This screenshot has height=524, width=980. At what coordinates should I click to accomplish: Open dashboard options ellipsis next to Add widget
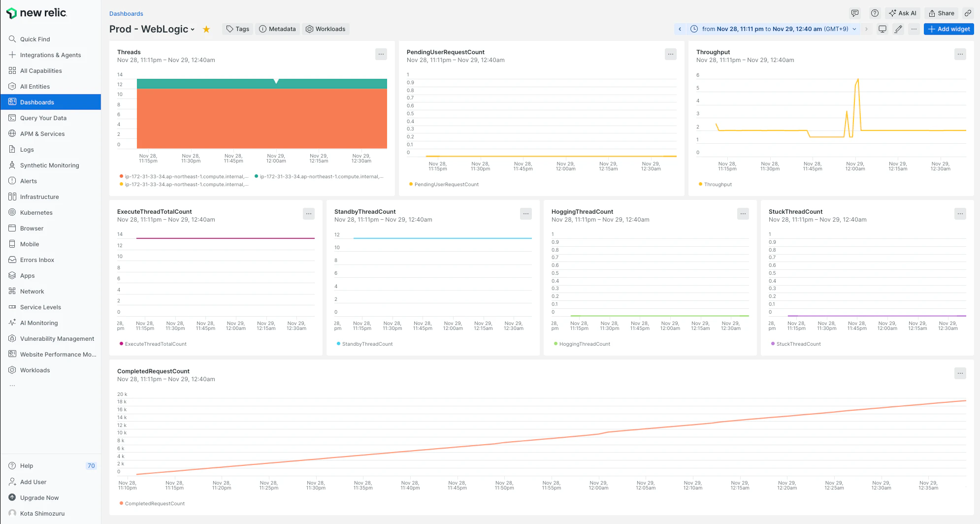[x=914, y=29]
